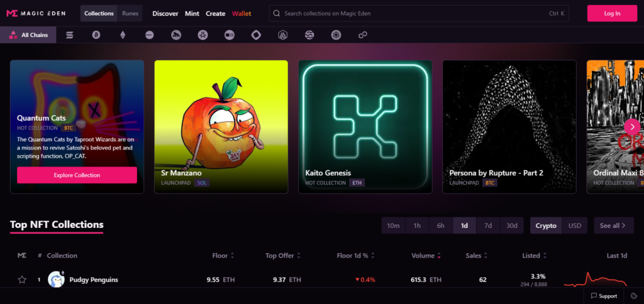The width and height of the screenshot is (644, 304).
Task: Select the All Chains filter
Action: [x=28, y=35]
